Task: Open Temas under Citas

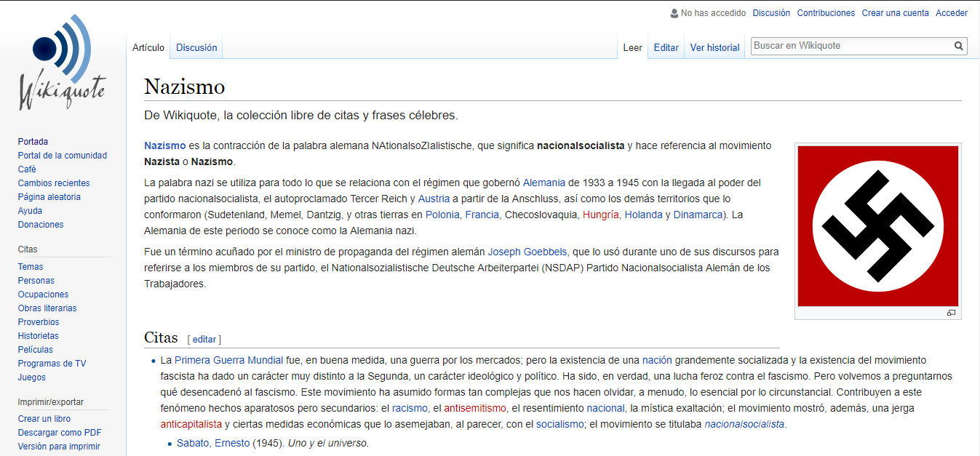Action: coord(31,267)
